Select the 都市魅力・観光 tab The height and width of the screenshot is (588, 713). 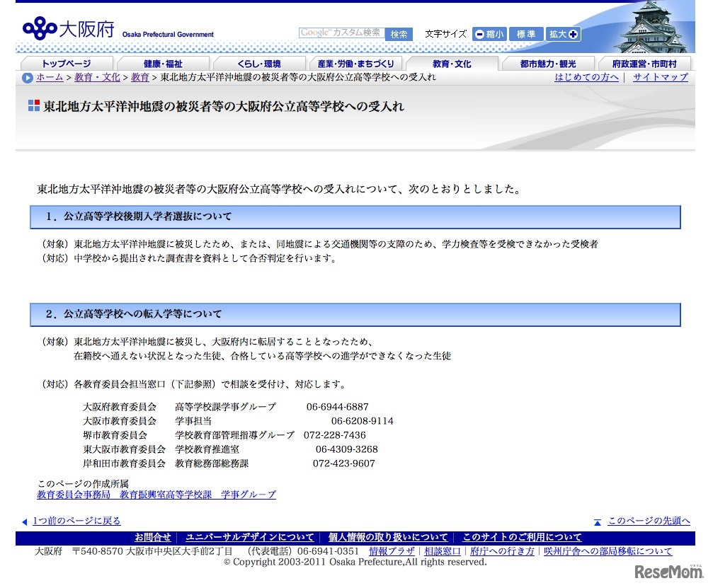[x=548, y=64]
